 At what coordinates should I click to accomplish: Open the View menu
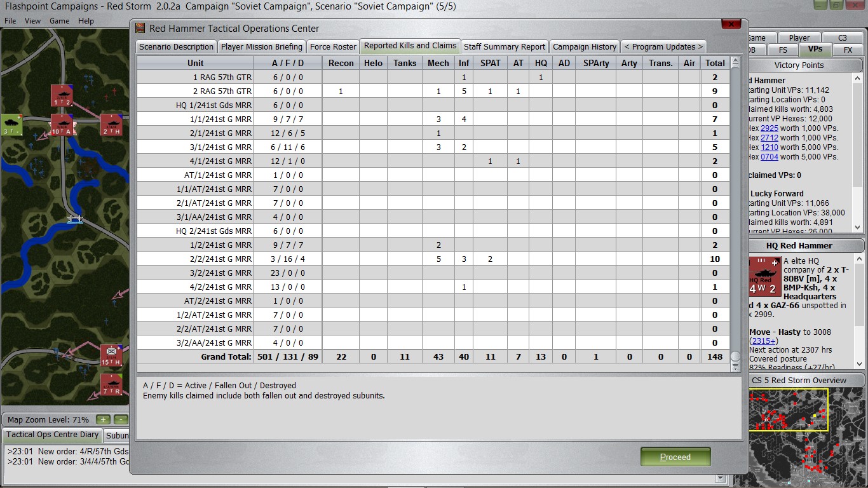(32, 21)
